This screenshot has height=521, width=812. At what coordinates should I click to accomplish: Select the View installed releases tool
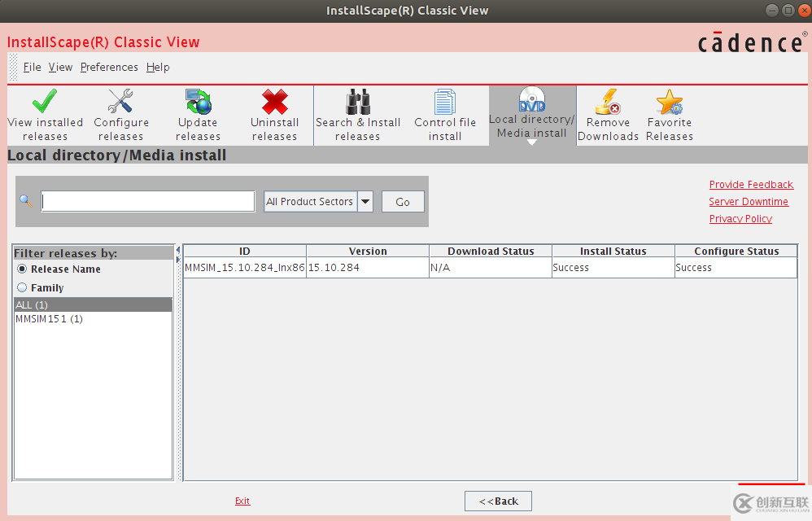point(45,114)
